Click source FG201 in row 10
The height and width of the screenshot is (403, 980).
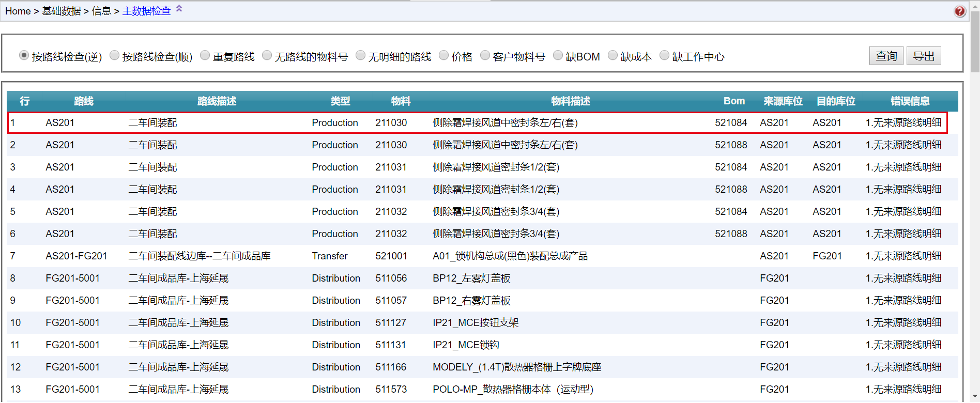pos(774,323)
